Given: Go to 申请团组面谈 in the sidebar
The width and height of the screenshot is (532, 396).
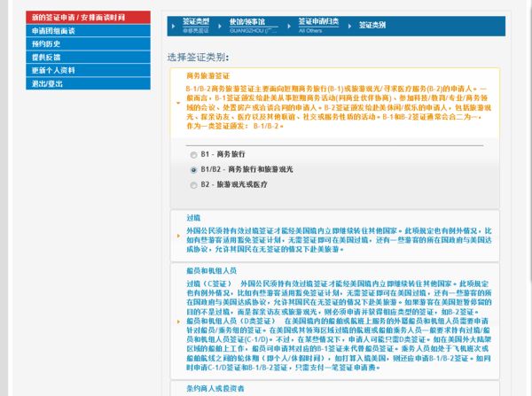Looking at the screenshot, I should click(x=53, y=30).
